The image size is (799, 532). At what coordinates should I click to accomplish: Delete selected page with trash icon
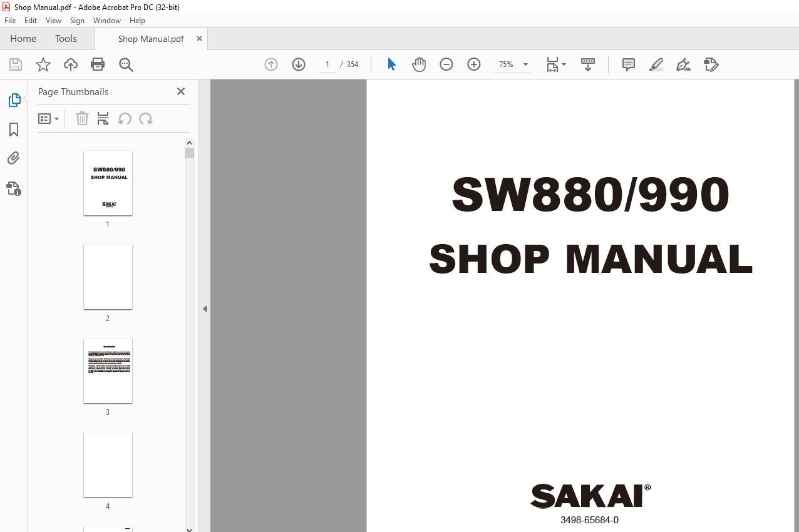(x=82, y=118)
